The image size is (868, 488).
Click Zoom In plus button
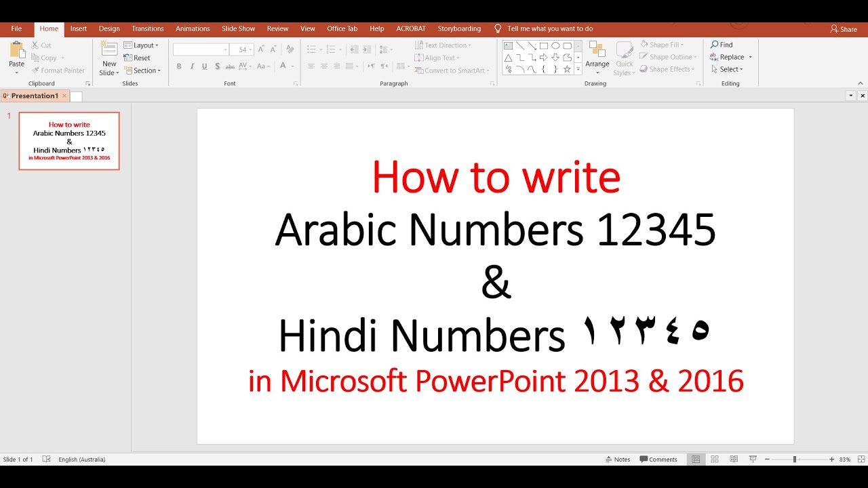(x=832, y=460)
